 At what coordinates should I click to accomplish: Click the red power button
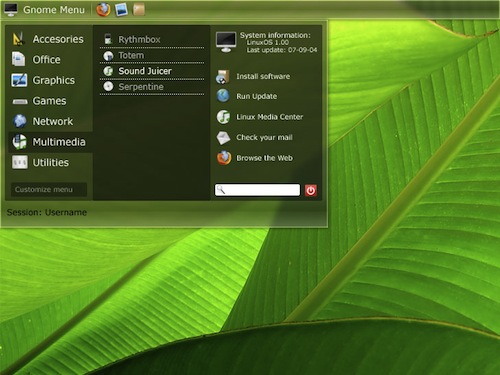click(x=311, y=191)
